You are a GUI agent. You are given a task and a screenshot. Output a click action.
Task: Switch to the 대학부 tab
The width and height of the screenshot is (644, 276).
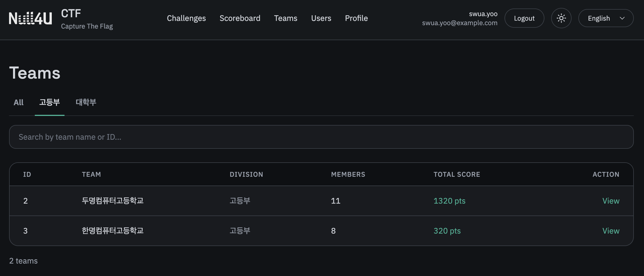[x=86, y=102]
